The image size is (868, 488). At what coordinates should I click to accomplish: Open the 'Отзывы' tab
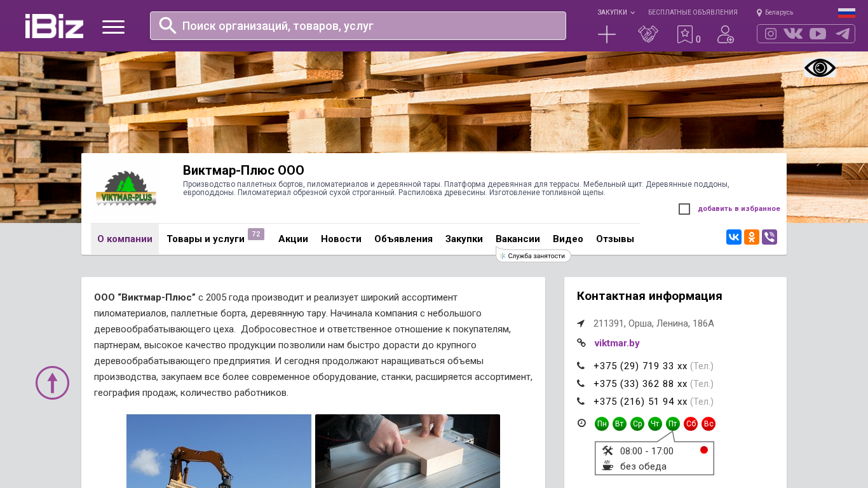click(x=615, y=239)
